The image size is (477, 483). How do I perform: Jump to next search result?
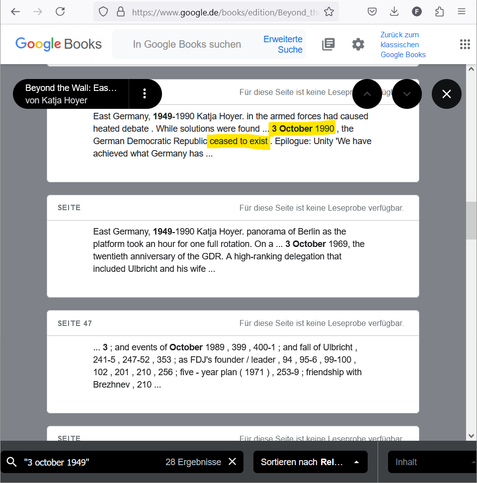407,94
